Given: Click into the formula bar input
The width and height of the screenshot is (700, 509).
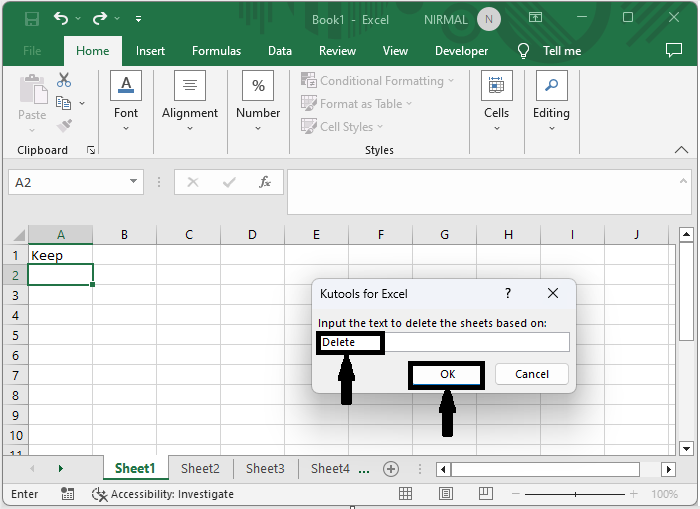Looking at the screenshot, I should tap(482, 192).
